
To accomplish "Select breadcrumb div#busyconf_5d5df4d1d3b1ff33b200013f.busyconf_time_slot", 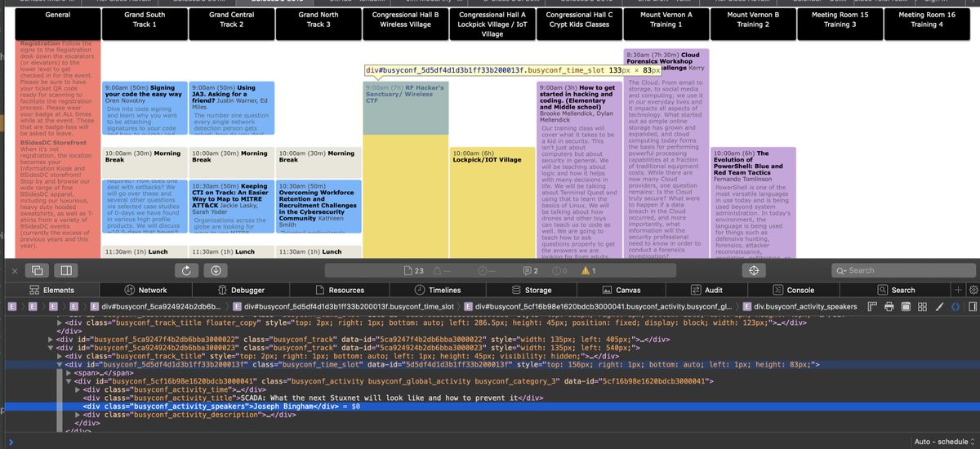I will point(343,307).
